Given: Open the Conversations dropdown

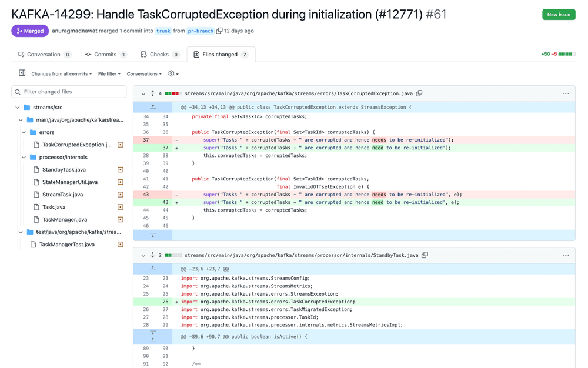Looking at the screenshot, I should (144, 74).
